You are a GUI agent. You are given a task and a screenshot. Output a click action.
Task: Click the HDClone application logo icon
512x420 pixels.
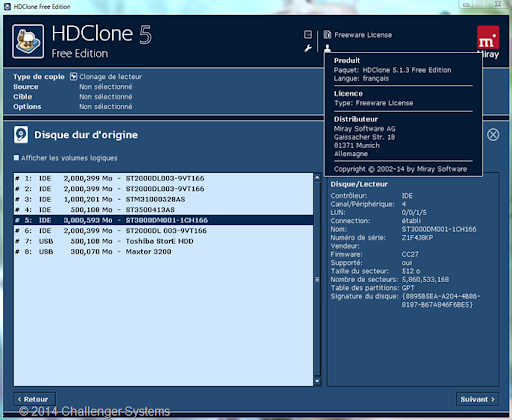coord(28,41)
